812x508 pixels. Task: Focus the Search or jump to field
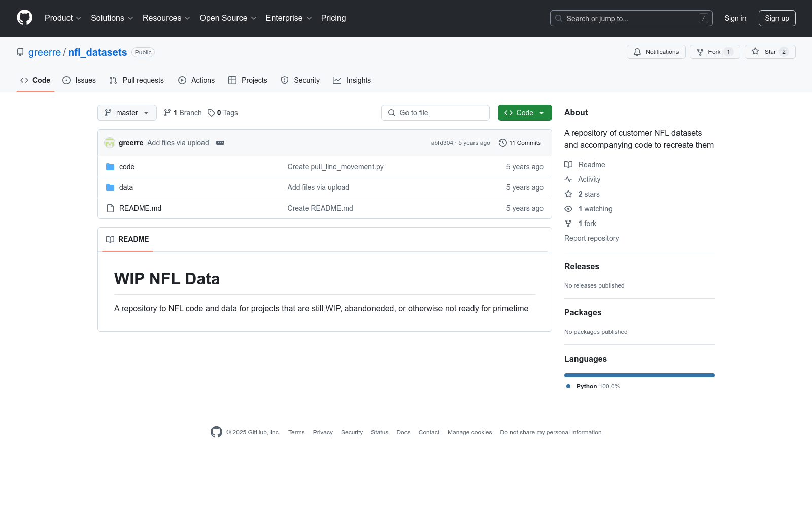point(631,18)
